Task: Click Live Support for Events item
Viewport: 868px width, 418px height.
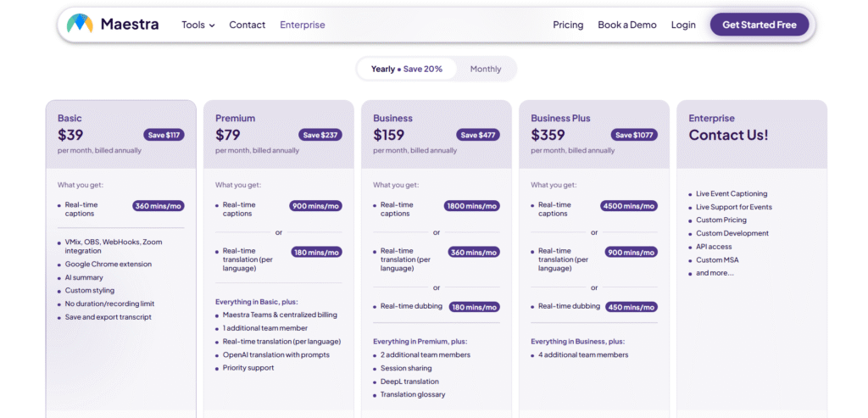Action: click(734, 207)
